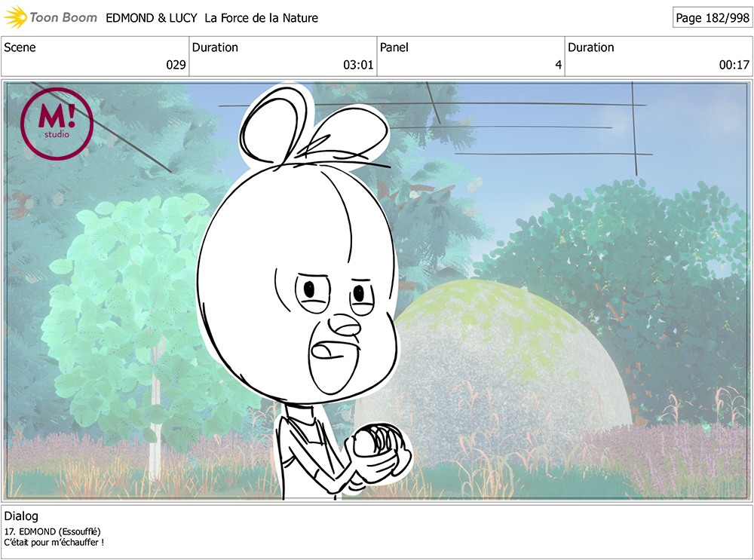Select the scene number '029'

[176, 65]
